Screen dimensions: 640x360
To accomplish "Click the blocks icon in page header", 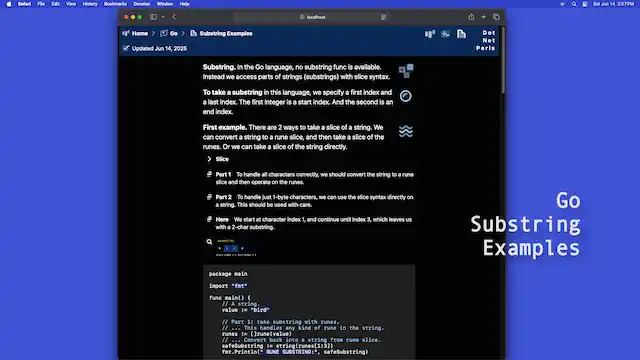I will coord(430,34).
